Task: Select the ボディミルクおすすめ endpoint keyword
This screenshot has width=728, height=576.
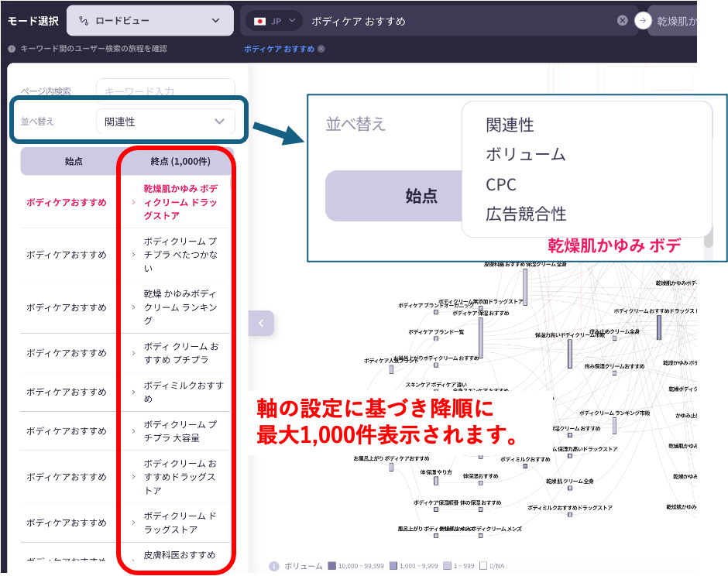Action: click(183, 392)
